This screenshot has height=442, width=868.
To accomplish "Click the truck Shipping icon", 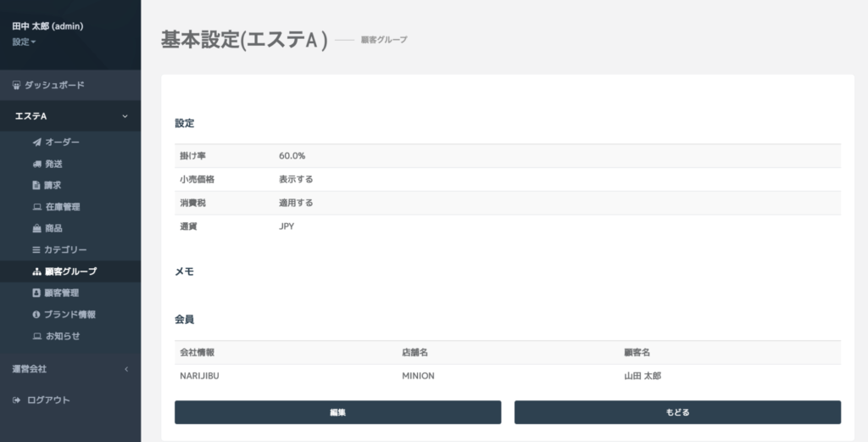I will (36, 164).
